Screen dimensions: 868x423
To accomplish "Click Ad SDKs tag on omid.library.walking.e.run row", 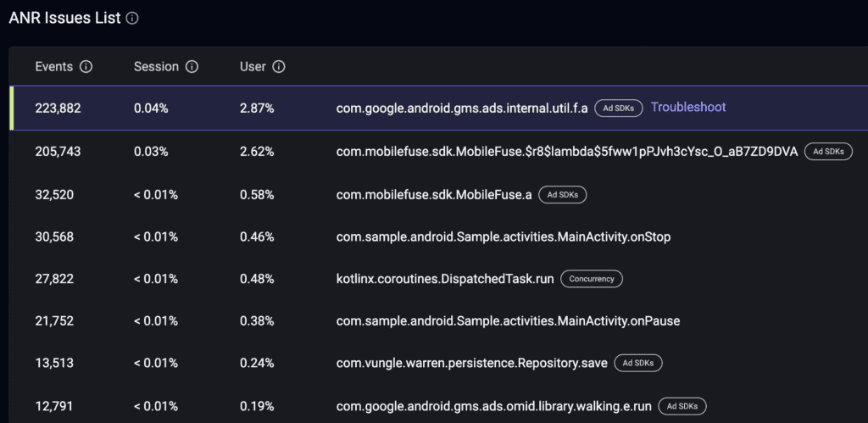I will (x=682, y=406).
